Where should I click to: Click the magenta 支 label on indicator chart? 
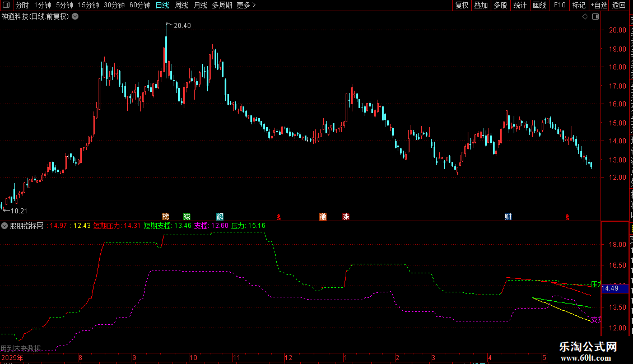tap(595, 320)
